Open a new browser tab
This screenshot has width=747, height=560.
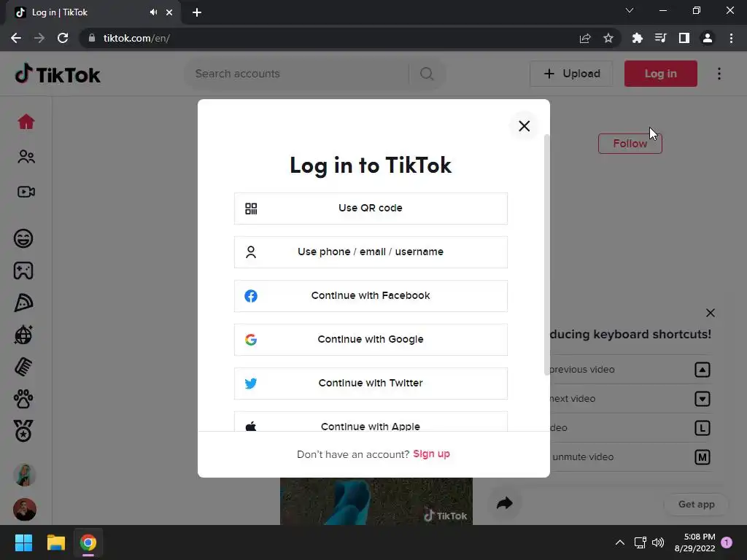197,12
